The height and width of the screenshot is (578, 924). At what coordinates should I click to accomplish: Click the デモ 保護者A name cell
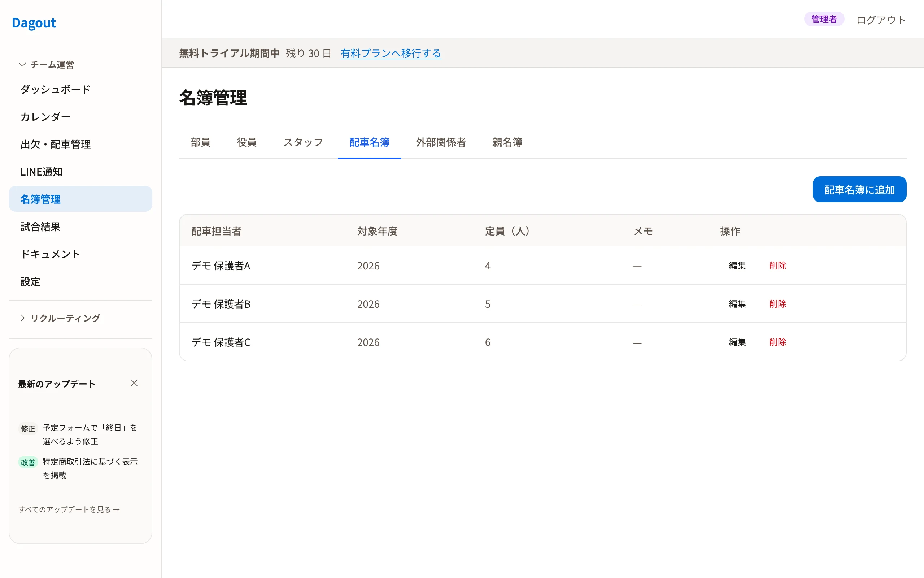pos(221,266)
